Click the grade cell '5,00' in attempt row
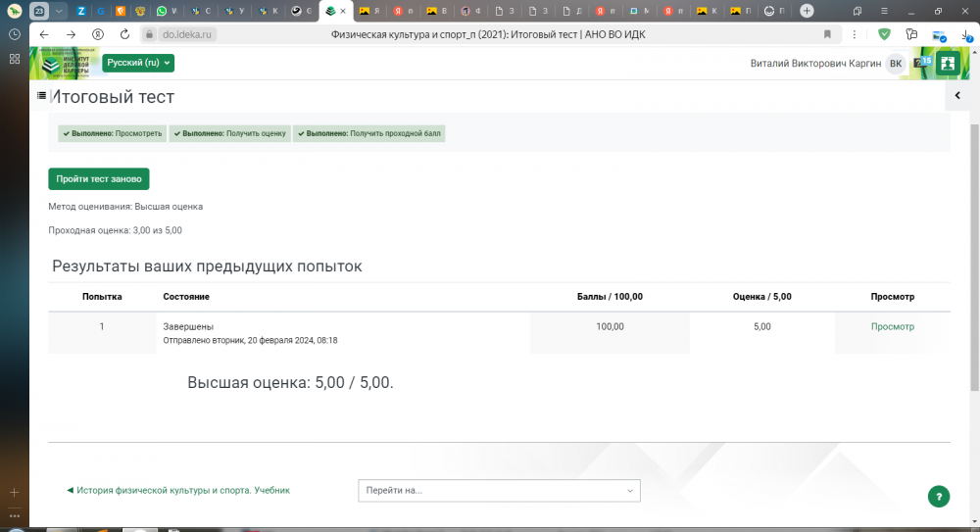Screen dimensions: 980x532 click(x=761, y=326)
